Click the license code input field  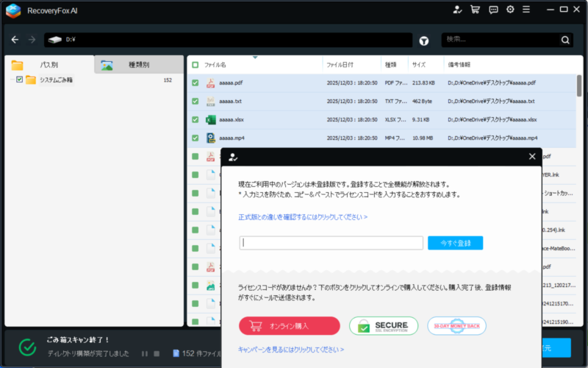[x=331, y=243]
